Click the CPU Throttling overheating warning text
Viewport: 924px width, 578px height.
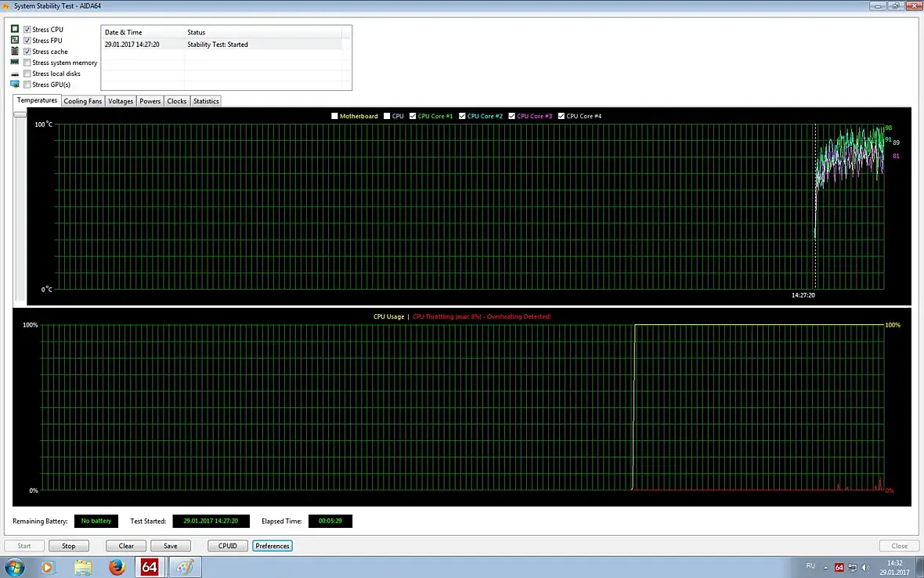[482, 316]
